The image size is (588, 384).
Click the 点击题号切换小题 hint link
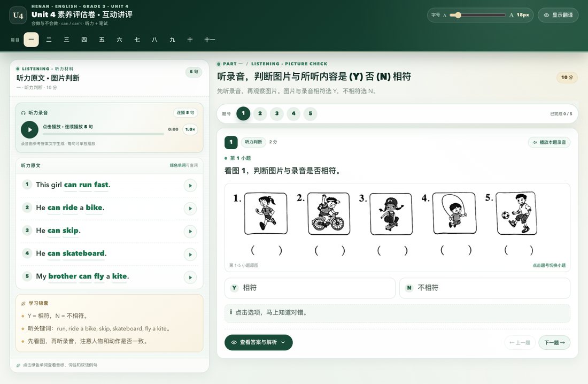pos(549,265)
